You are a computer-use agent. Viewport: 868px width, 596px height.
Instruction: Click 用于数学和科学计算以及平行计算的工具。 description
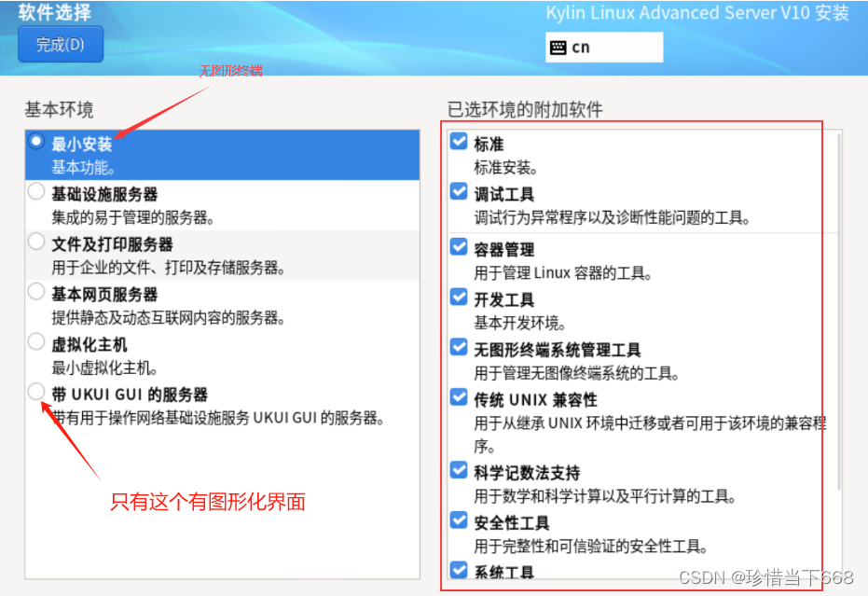605,496
